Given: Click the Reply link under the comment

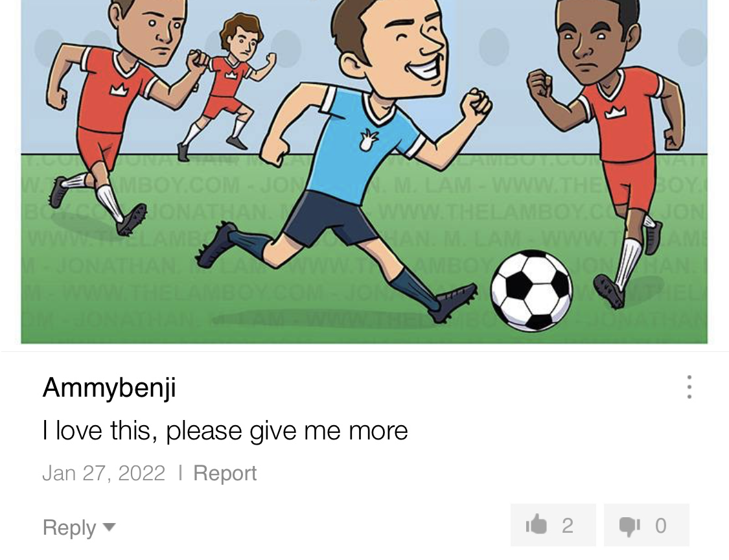Looking at the screenshot, I should [x=69, y=528].
